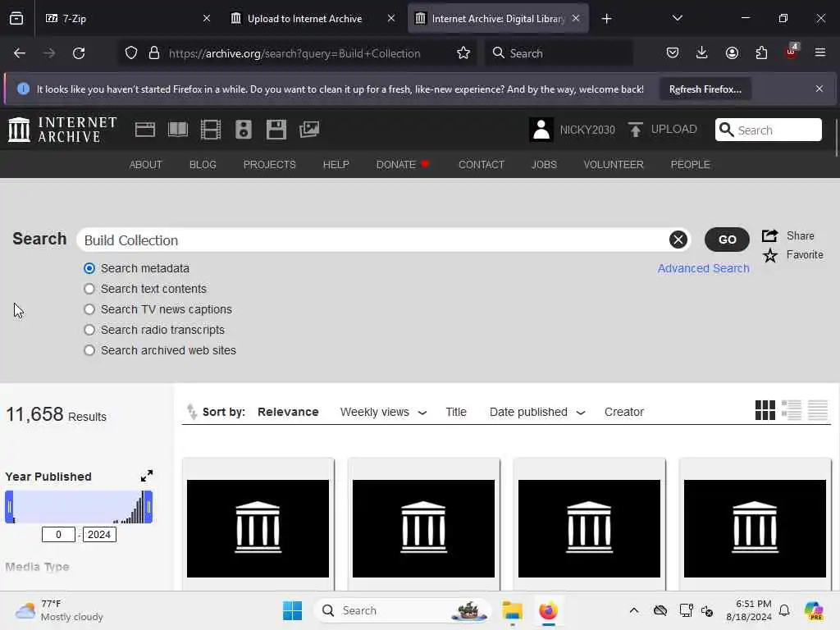Show hidden system tray icons
This screenshot has width=840, height=630.
[x=634, y=610]
